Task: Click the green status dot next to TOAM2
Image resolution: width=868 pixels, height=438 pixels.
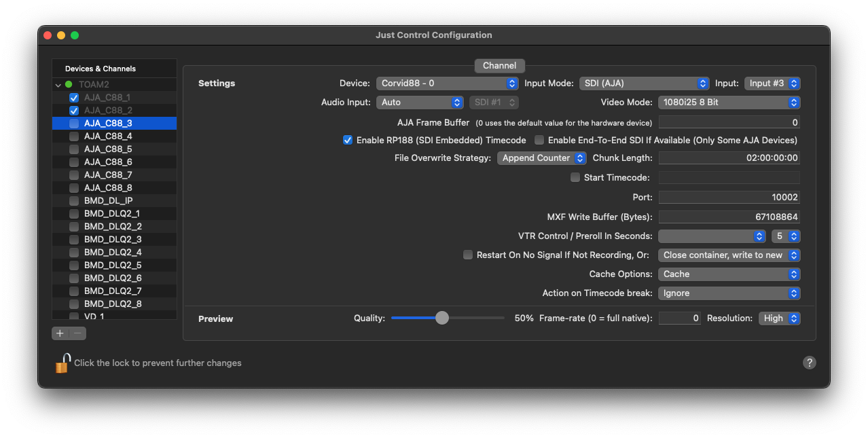Action: point(69,85)
